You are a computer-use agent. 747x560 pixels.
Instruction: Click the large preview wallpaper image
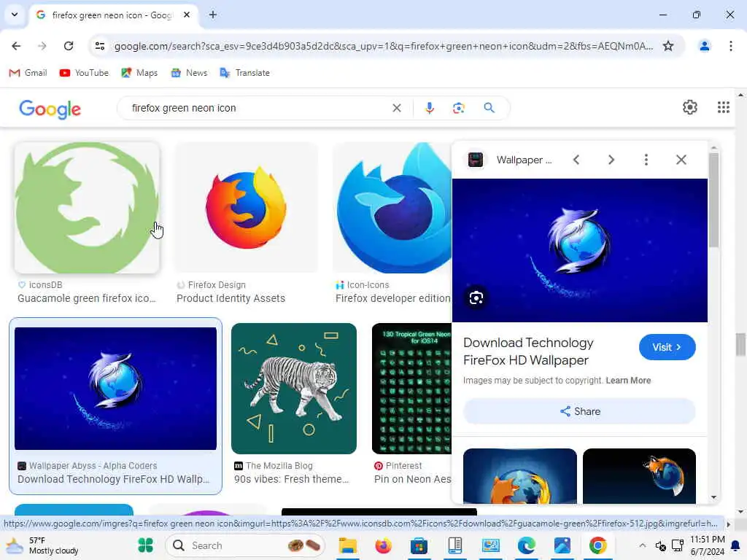click(x=579, y=251)
